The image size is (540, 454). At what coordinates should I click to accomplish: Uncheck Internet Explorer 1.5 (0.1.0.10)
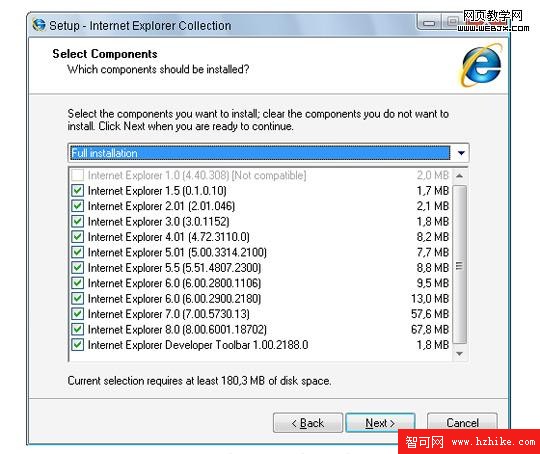pos(77,190)
